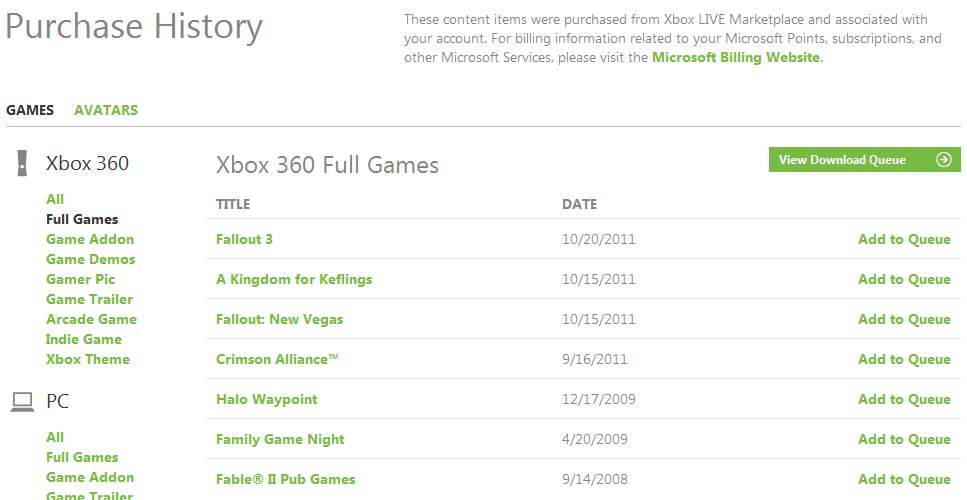Show Game Addon purchases under Xbox 360
Viewport: 967px width, 500px height.
90,239
